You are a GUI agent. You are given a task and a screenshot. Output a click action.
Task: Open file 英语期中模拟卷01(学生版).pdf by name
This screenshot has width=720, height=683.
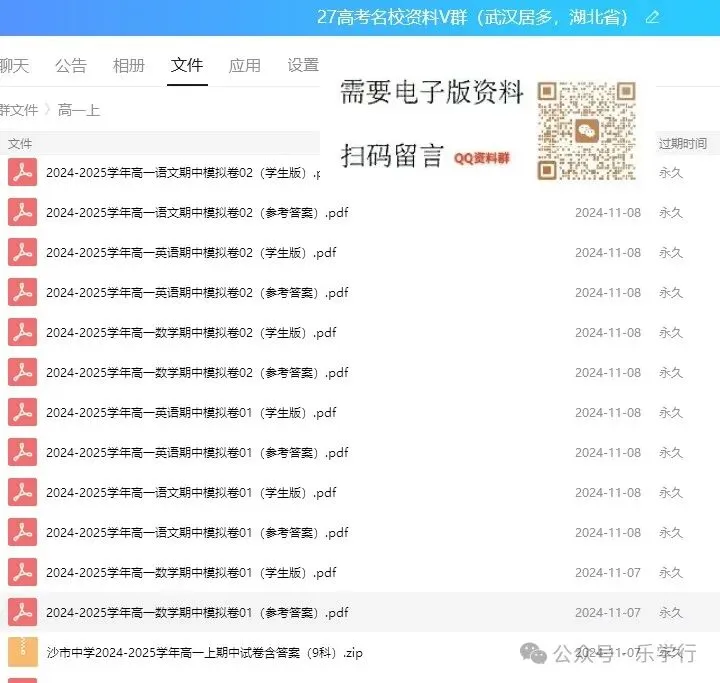click(x=191, y=412)
